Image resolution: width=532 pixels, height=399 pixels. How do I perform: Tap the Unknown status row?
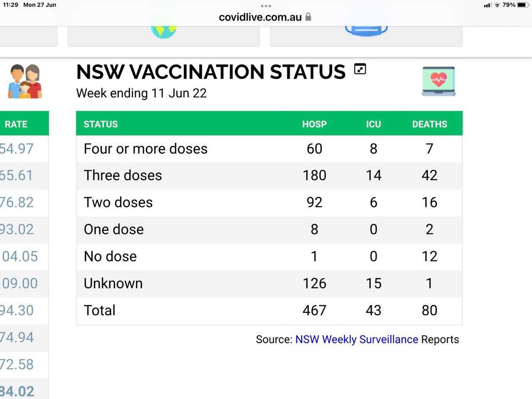click(x=269, y=283)
